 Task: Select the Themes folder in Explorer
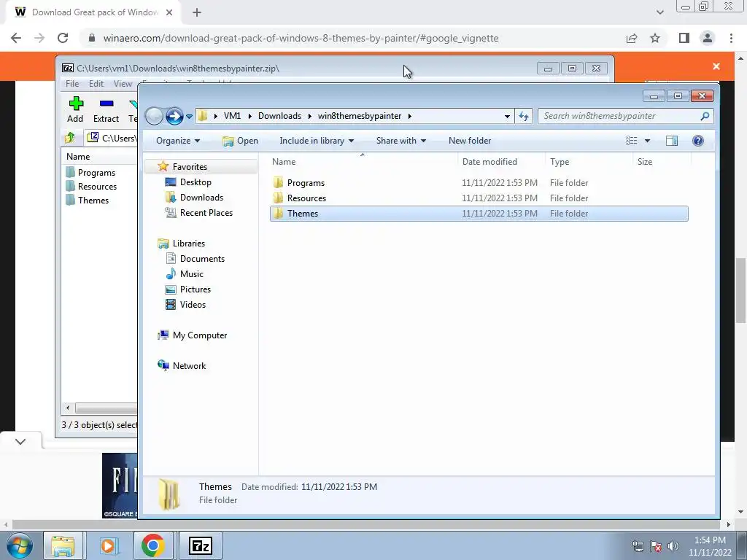pyautogui.click(x=479, y=214)
